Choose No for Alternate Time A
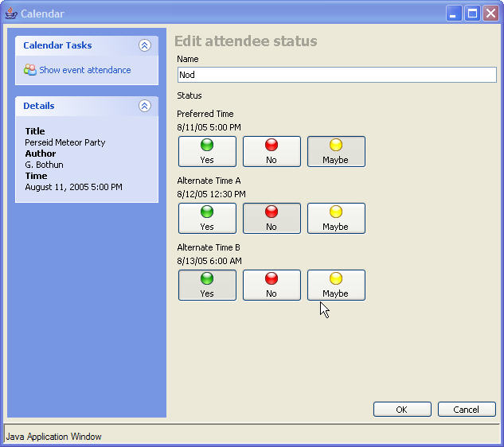The image size is (504, 447). point(272,219)
